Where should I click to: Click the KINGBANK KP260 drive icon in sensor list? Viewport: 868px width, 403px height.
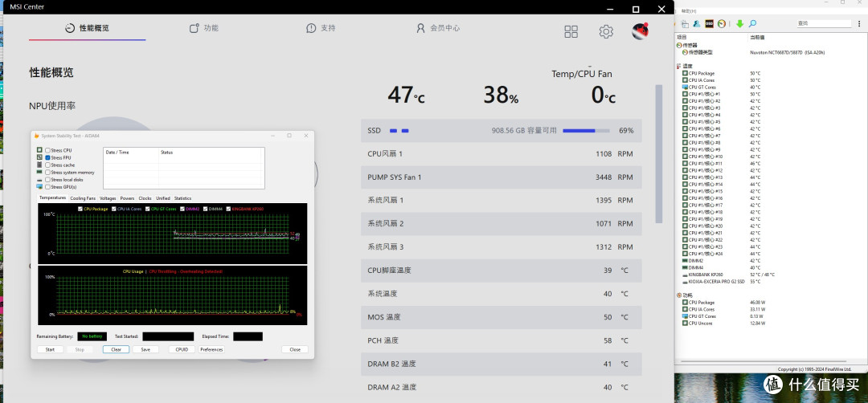click(x=686, y=275)
